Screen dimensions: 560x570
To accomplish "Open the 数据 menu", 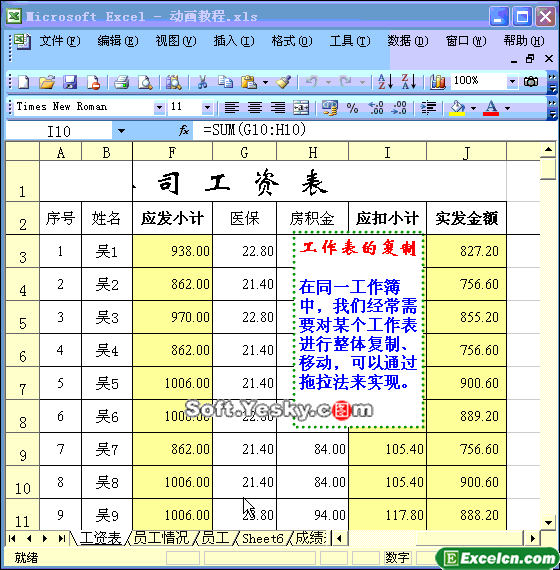I will point(408,41).
